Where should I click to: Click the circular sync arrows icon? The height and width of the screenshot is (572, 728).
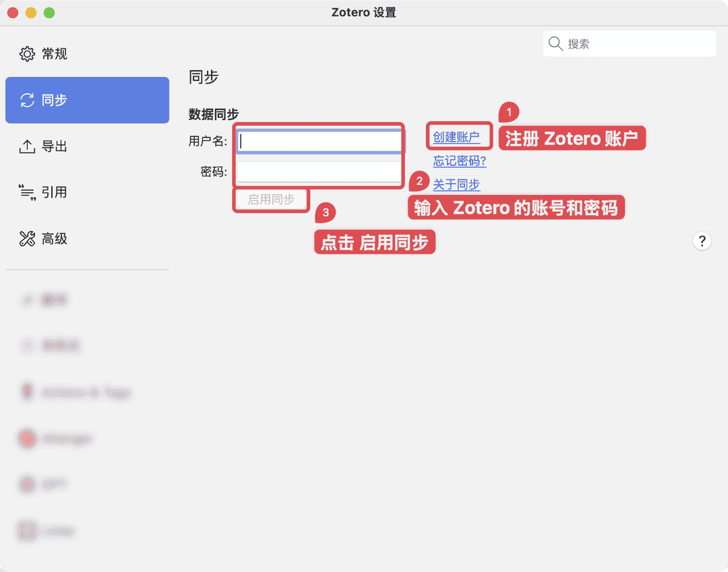(x=27, y=100)
